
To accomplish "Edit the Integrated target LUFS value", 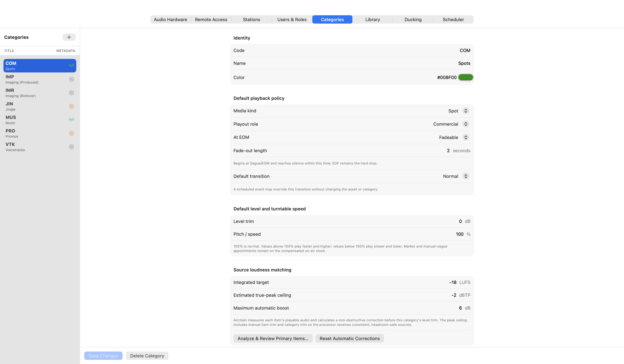I will [x=453, y=282].
